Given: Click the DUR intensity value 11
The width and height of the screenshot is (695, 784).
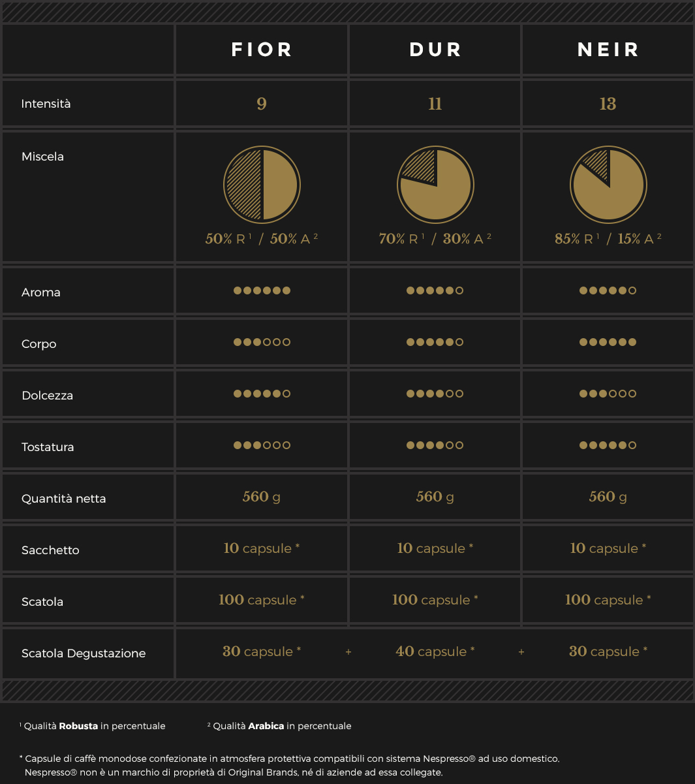Looking at the screenshot, I should (435, 104).
